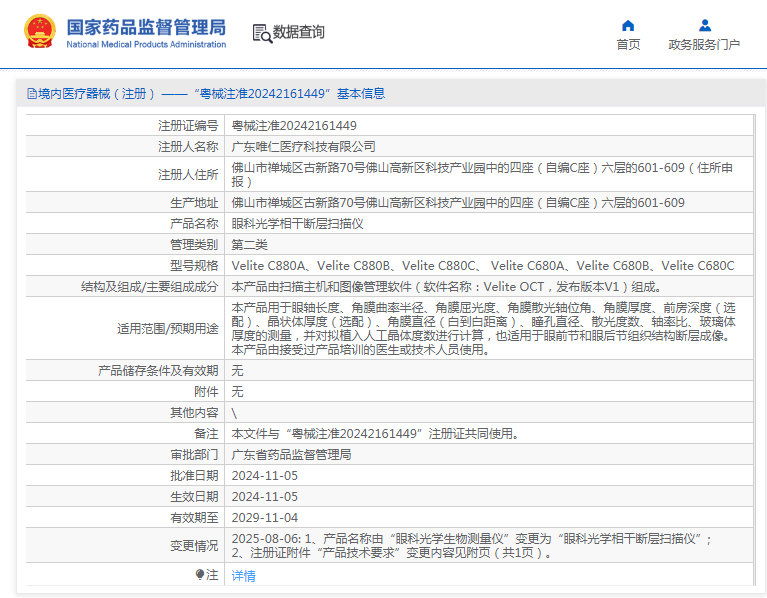
Task: Click the government services person icon
Action: coord(704,25)
